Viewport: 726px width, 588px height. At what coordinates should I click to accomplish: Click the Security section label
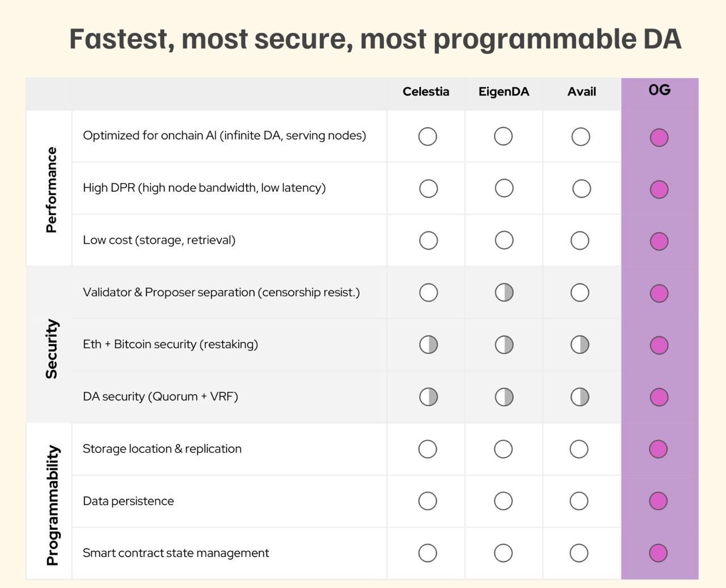(x=52, y=349)
